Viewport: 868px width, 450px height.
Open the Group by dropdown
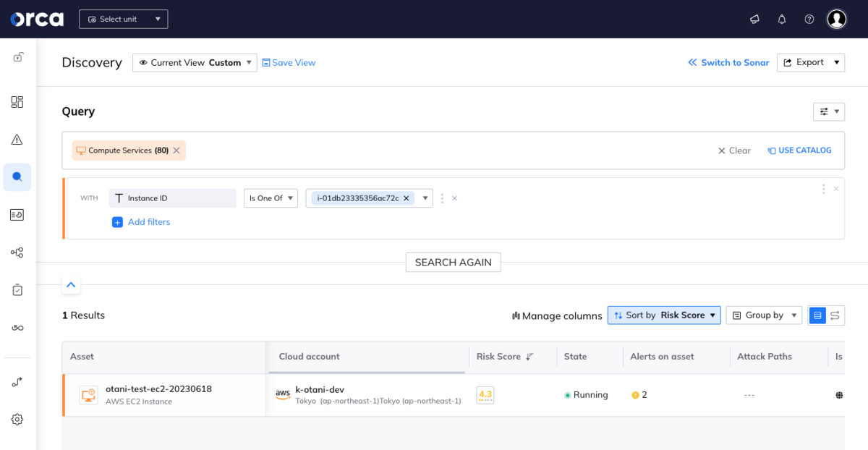coord(764,315)
